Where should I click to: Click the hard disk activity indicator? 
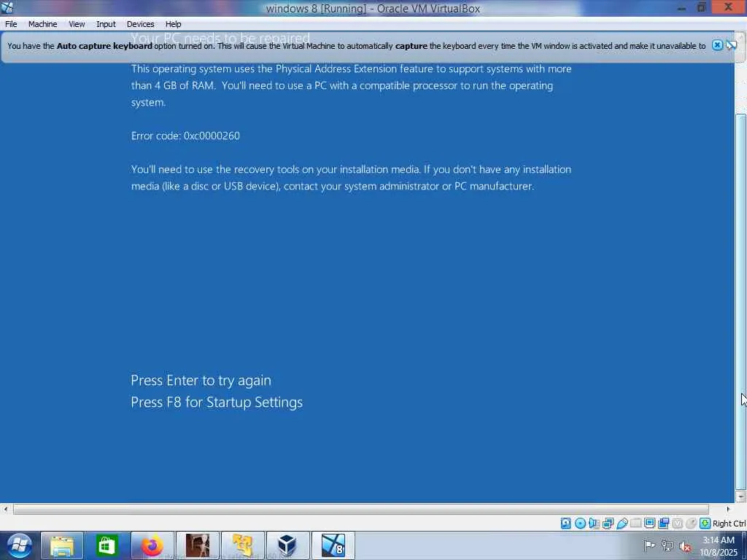click(x=565, y=524)
